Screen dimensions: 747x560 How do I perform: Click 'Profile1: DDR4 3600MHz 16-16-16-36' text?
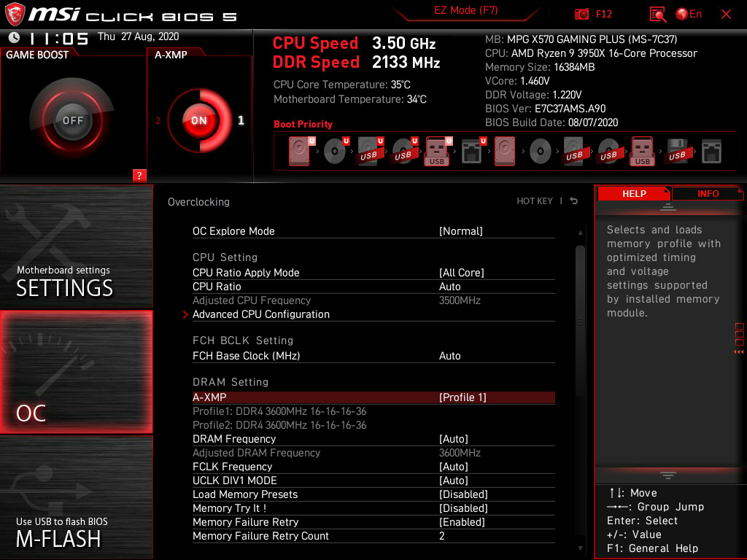pos(279,411)
